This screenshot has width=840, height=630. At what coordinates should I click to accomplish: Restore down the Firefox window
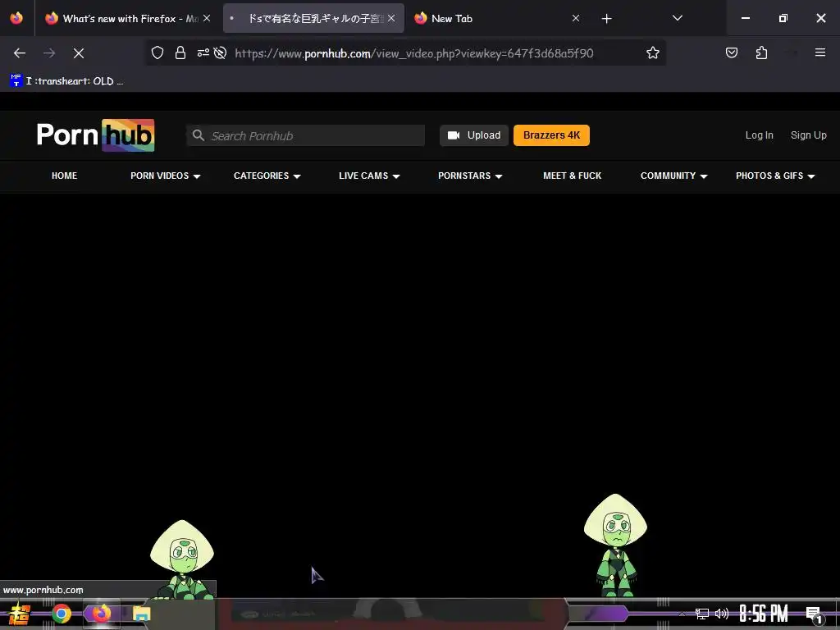[x=783, y=18]
